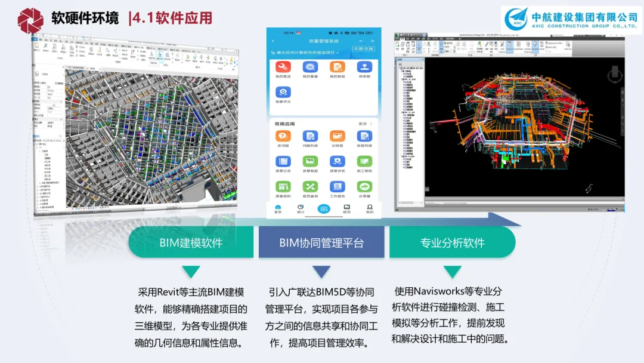The width and height of the screenshot is (644, 363).
Task: Go back using app header arrow
Action: click(x=273, y=41)
